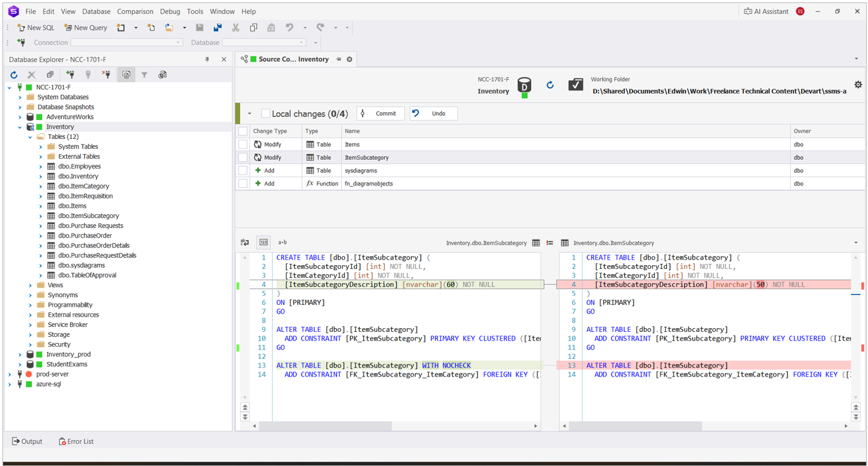Jump to next difference arrow at bottom left

click(245, 417)
